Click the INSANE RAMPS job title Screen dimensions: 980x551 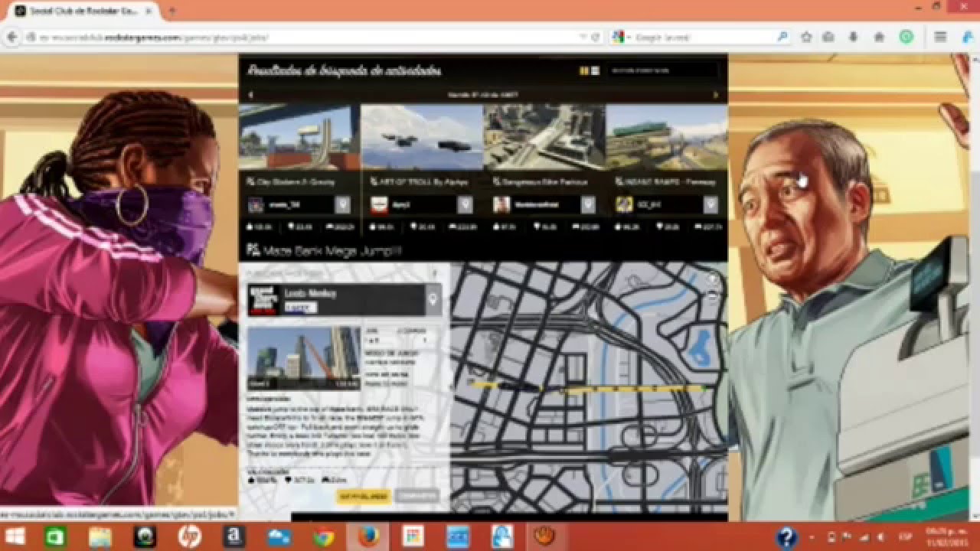click(x=671, y=183)
